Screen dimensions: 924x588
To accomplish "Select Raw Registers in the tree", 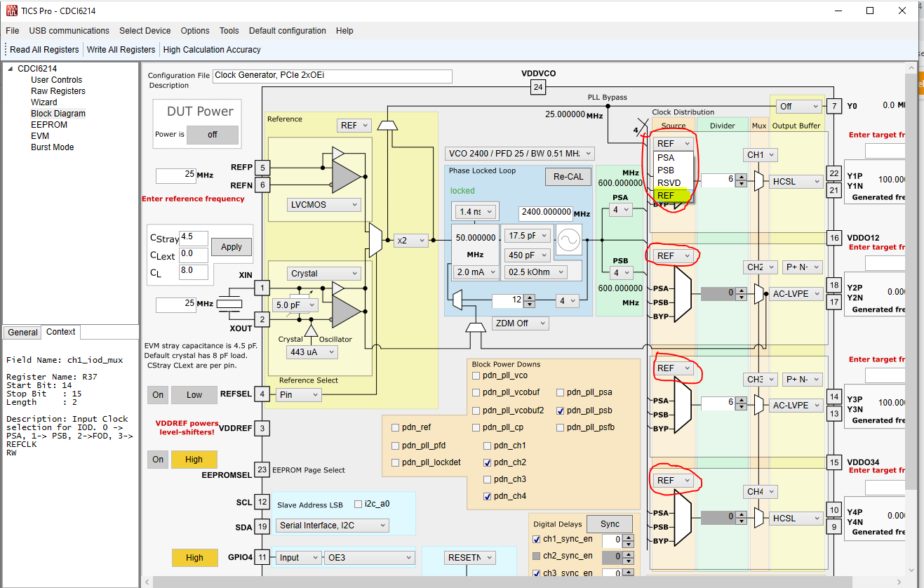I will (58, 91).
